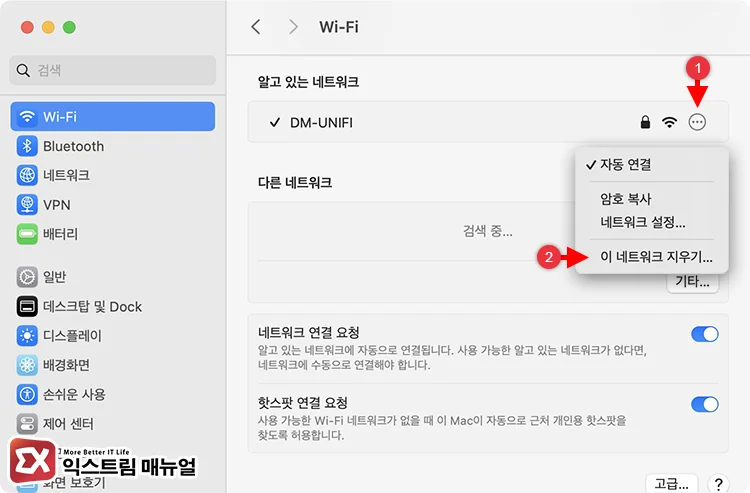
Task: Open the 제어 센터 toggle icon
Action: click(27, 424)
